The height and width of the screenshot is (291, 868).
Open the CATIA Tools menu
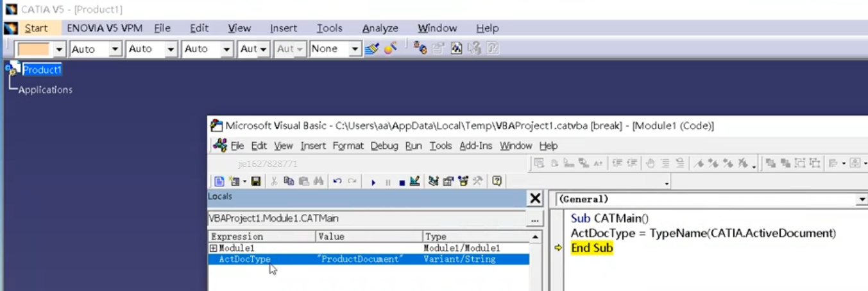pos(330,28)
